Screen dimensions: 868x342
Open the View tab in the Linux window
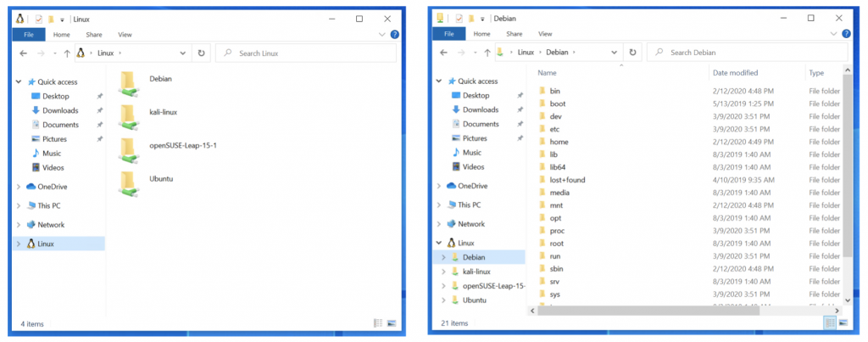[125, 34]
